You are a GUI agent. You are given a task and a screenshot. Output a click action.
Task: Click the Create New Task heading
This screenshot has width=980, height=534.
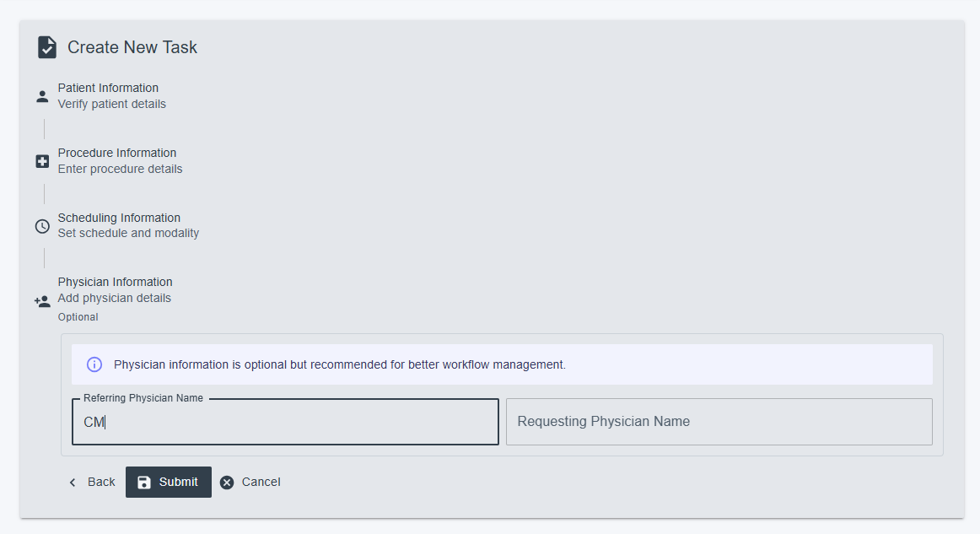132,47
